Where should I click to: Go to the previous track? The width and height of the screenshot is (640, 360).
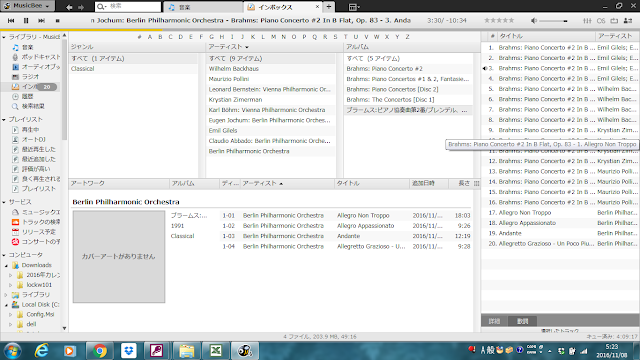coord(11,20)
